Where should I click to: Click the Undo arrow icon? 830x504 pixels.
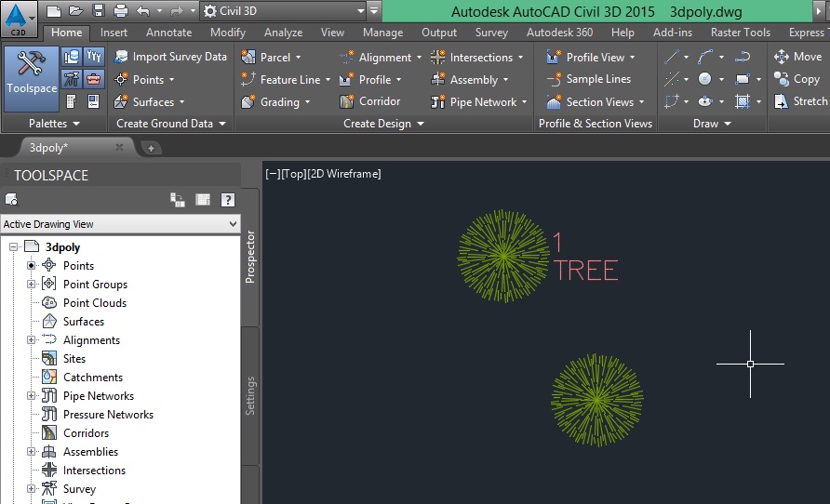click(142, 11)
